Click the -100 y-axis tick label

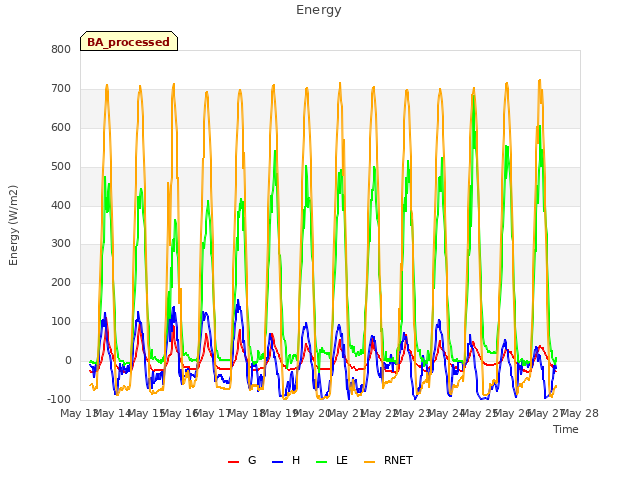pos(59,399)
